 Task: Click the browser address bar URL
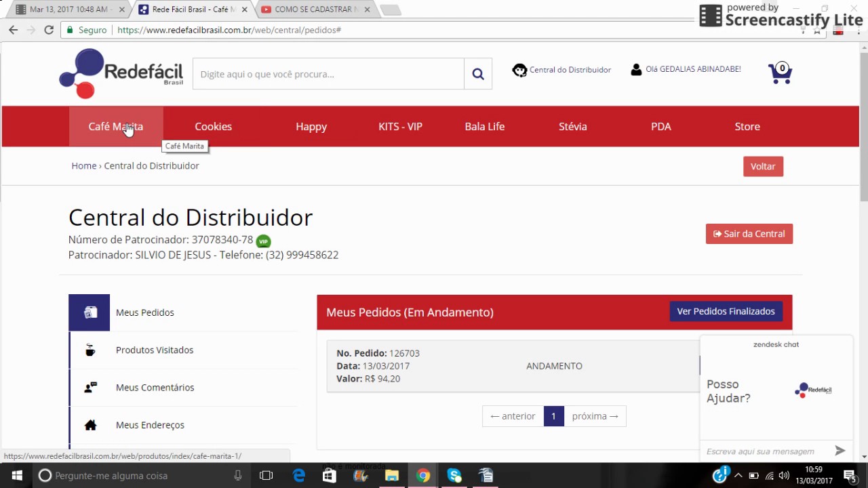[229, 30]
